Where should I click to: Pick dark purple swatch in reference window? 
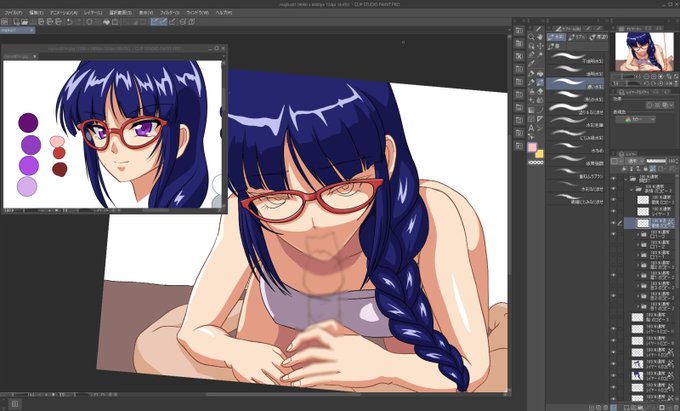(28, 123)
